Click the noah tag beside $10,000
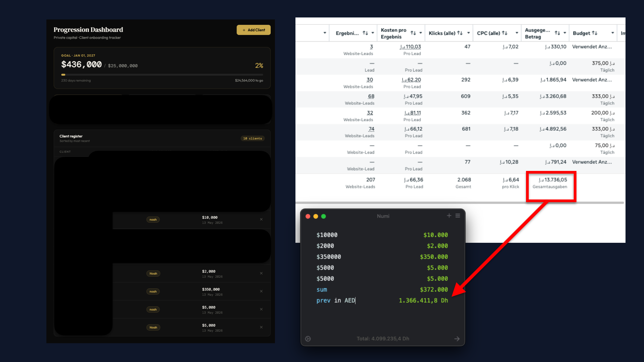The width and height of the screenshot is (644, 362). tap(153, 220)
